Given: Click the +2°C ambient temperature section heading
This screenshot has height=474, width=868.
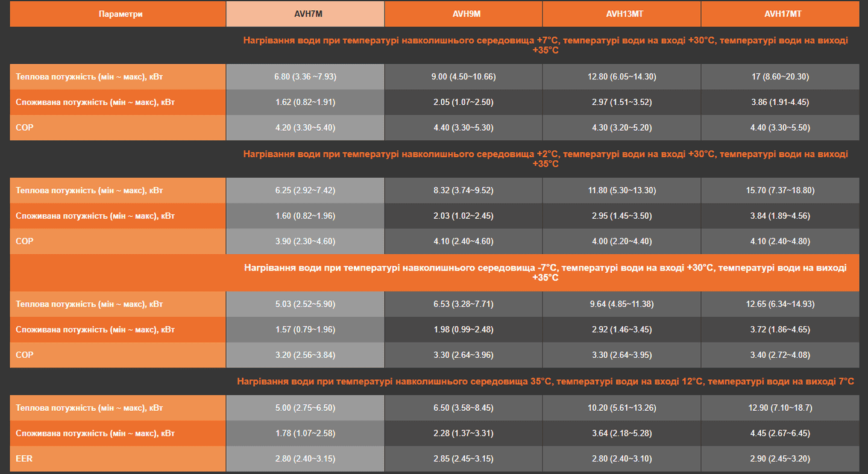Looking at the screenshot, I should pyautogui.click(x=545, y=159).
